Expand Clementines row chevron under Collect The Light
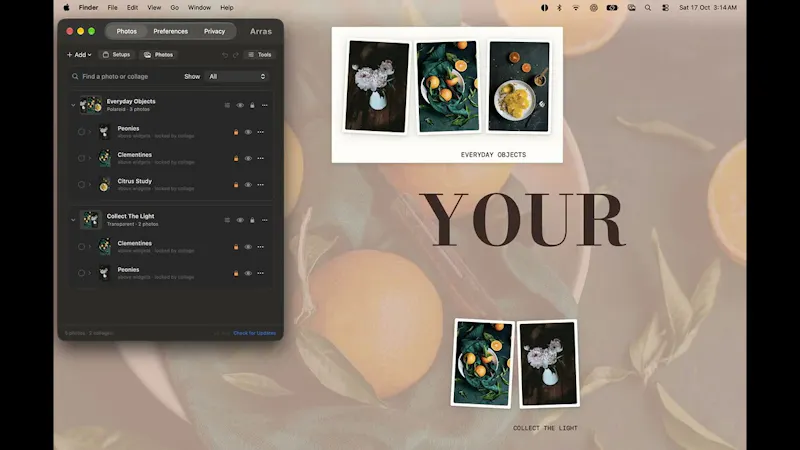Image resolution: width=800 pixels, height=450 pixels. coord(90,247)
